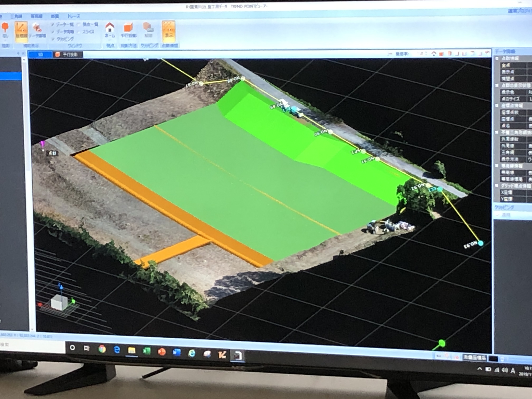Close the left side panel
Screen dimensions: 532x399
(x=24, y=53)
